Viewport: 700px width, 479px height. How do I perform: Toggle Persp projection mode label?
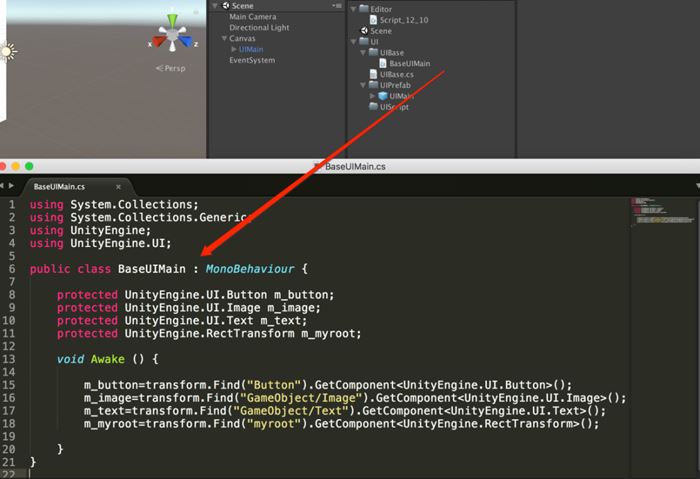[173, 69]
